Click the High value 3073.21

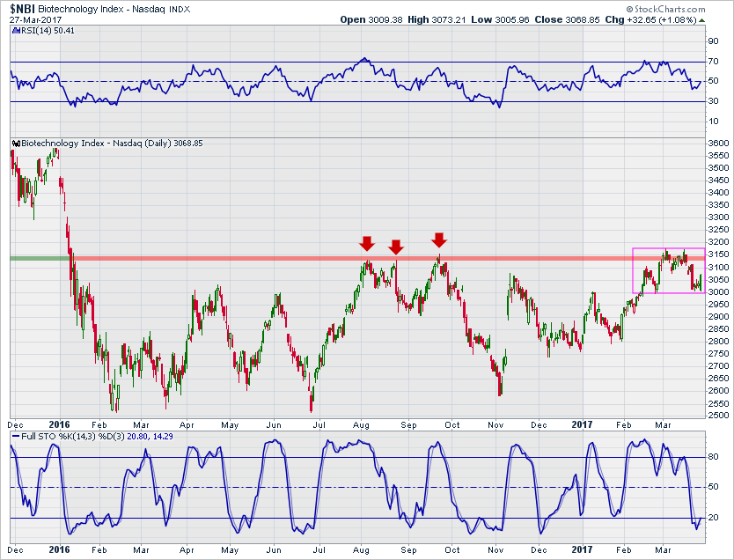coord(449,19)
